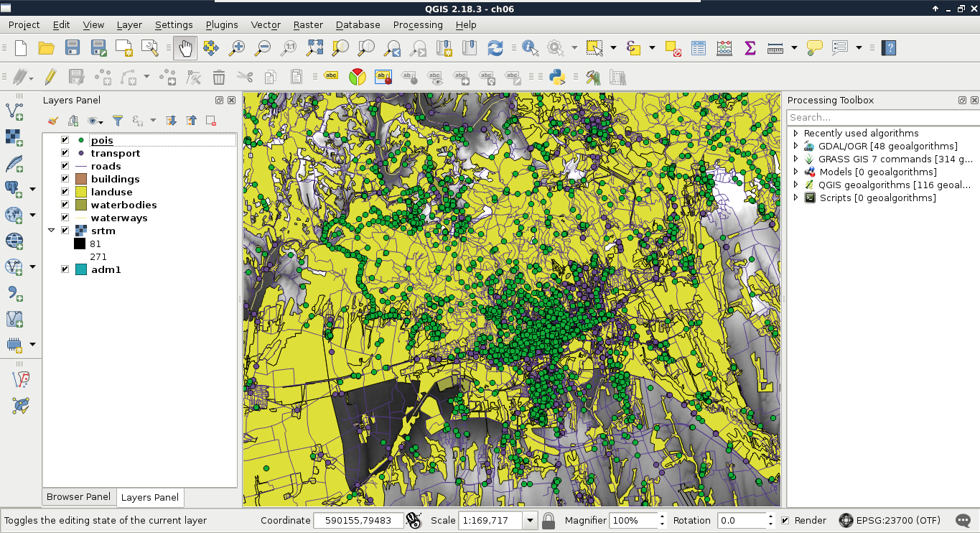Activate the Identify Features tool
This screenshot has height=533, width=980.
tap(530, 48)
